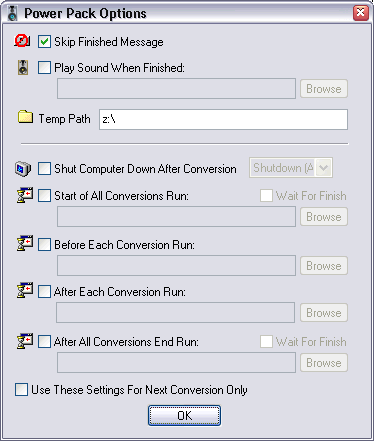This screenshot has width=374, height=441.
Task: Click the computer shutdown icon
Action: click(x=23, y=169)
